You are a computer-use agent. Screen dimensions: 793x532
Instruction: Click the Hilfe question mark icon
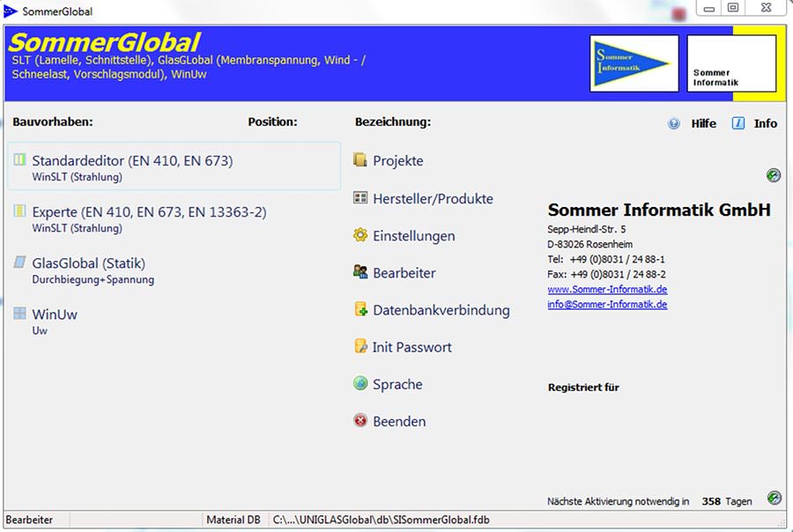click(x=674, y=123)
